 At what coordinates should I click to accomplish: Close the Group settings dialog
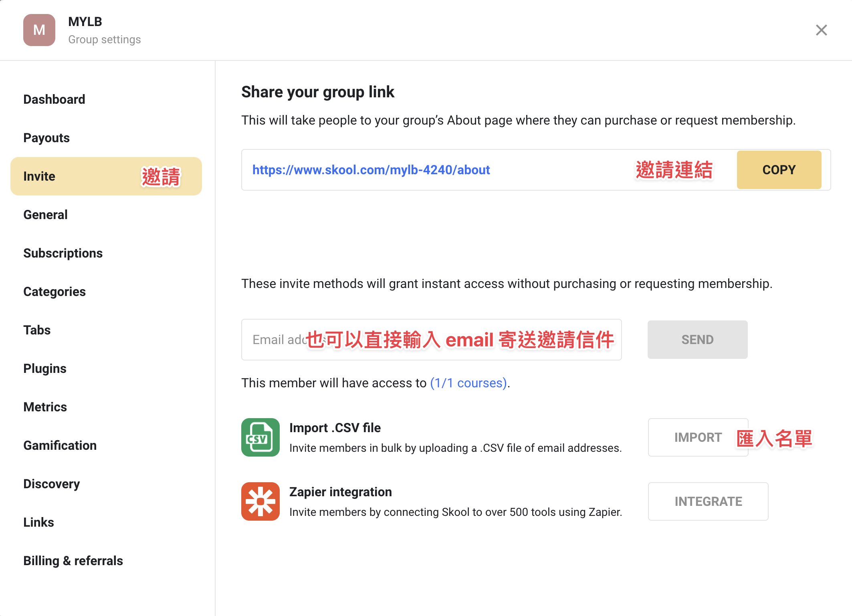[x=822, y=30]
